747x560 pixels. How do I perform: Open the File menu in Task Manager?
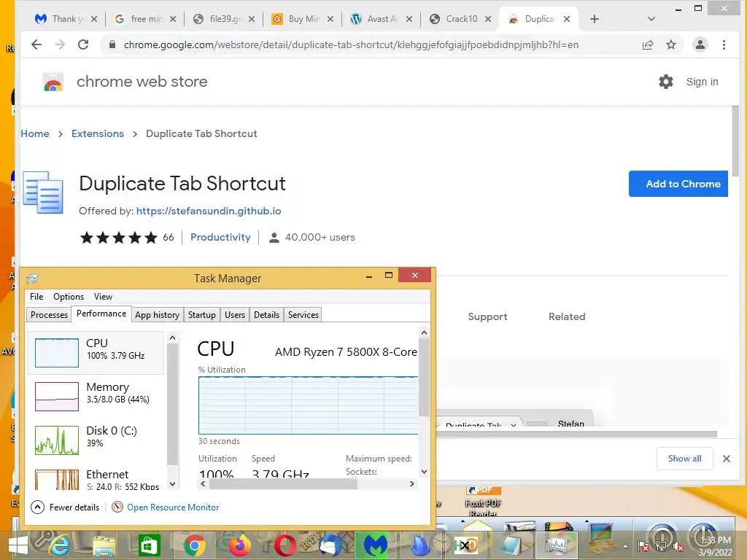tap(36, 297)
